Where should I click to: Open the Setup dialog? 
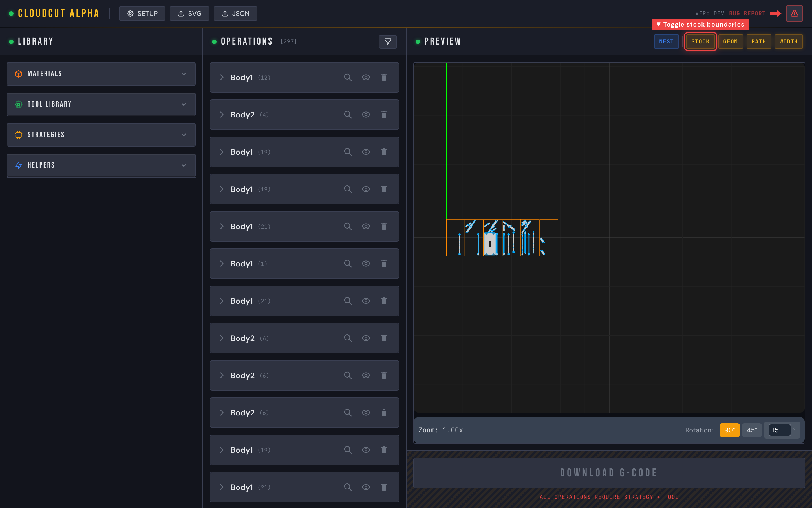pos(142,14)
